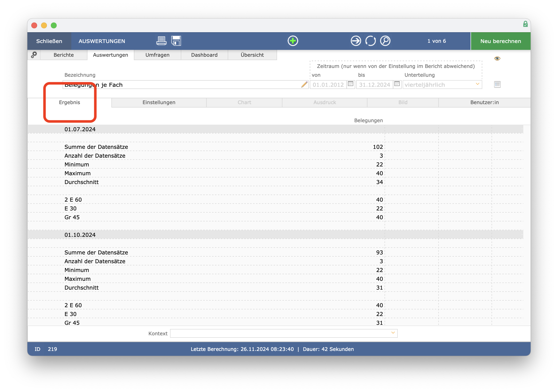The width and height of the screenshot is (558, 392).
Task: Open the Einstellungen tab
Action: pyautogui.click(x=159, y=102)
